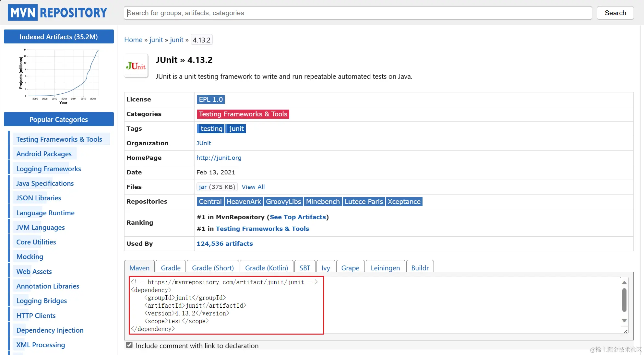Screen dimensions: 644x355
Task: Toggle Include comment with link checkbox
Action: tap(129, 345)
